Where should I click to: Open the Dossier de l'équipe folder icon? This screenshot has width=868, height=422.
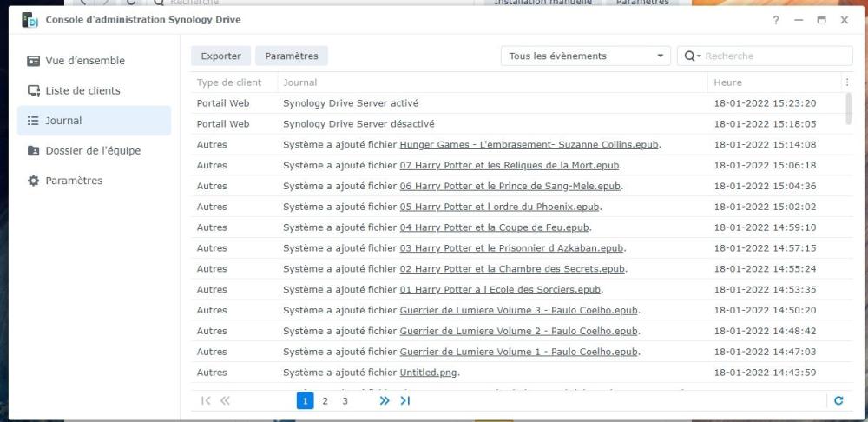tap(33, 150)
